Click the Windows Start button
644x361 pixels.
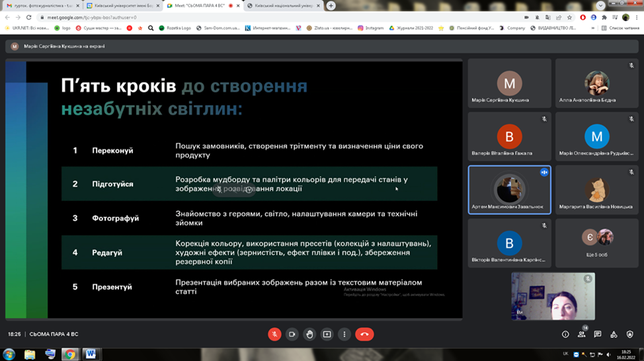click(9, 354)
